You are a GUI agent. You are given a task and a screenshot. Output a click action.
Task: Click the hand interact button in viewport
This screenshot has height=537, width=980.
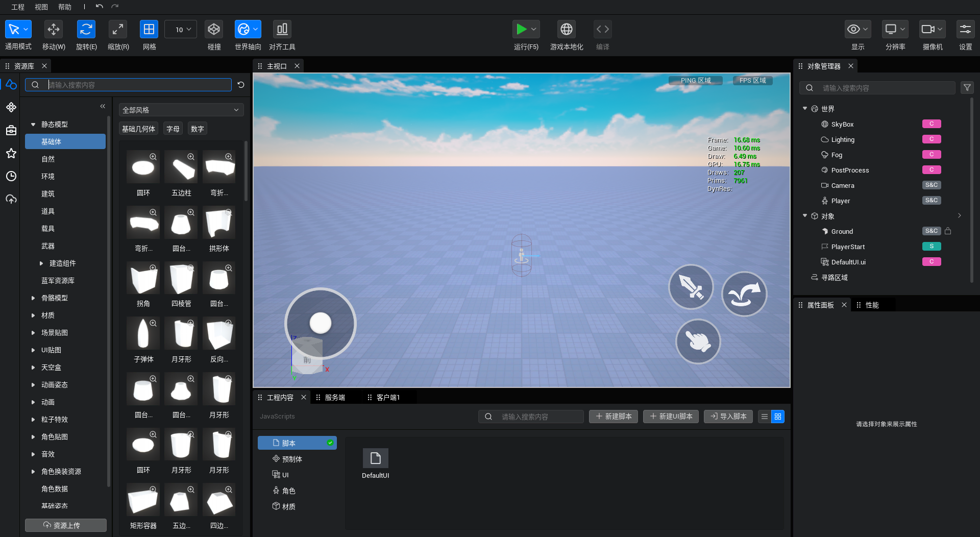[698, 341]
